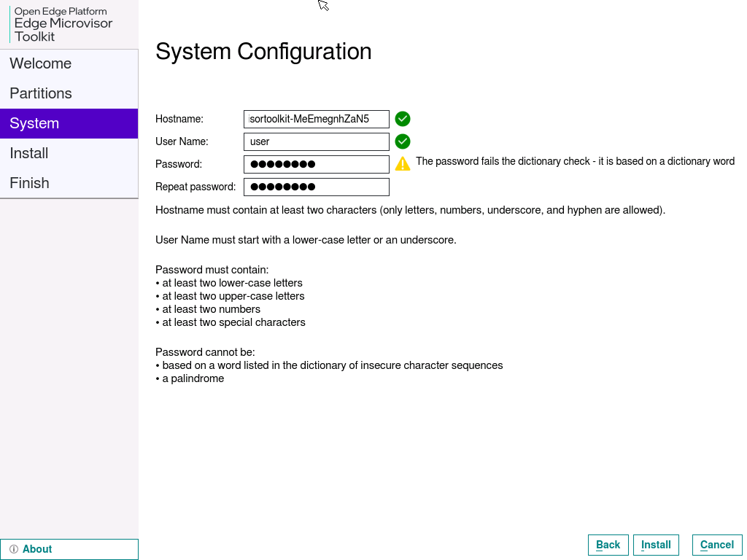Screen dimensions: 747x560
Task: Click the Hostname input field
Action: [x=316, y=118]
